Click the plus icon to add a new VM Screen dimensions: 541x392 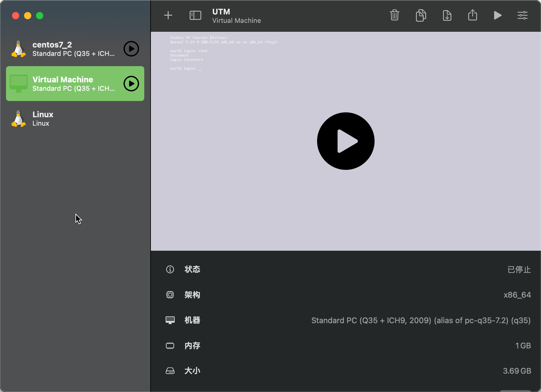coord(168,15)
